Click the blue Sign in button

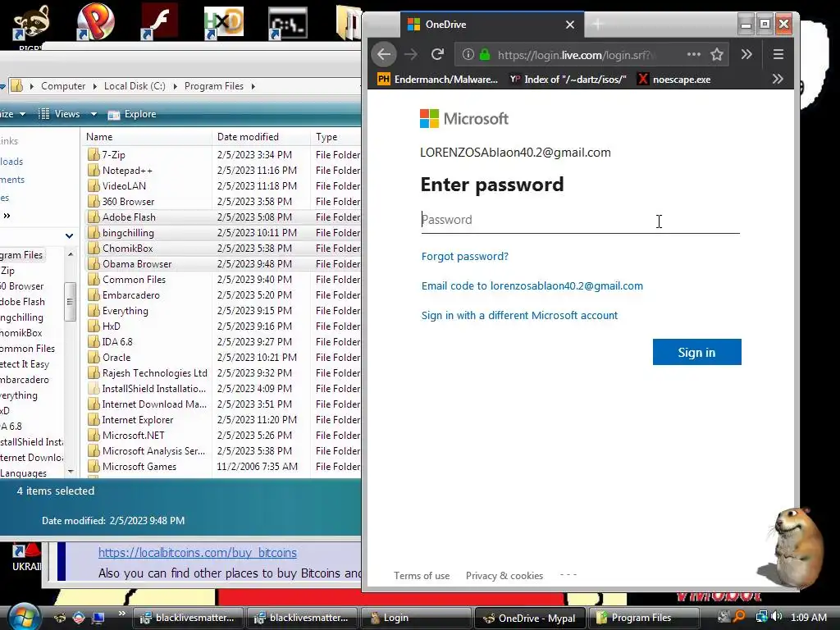[697, 352]
